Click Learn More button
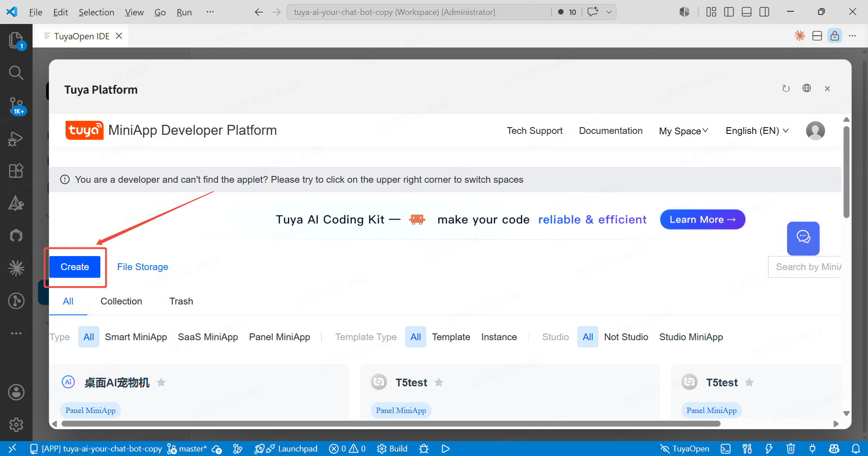The height and width of the screenshot is (456, 868). [x=703, y=219]
